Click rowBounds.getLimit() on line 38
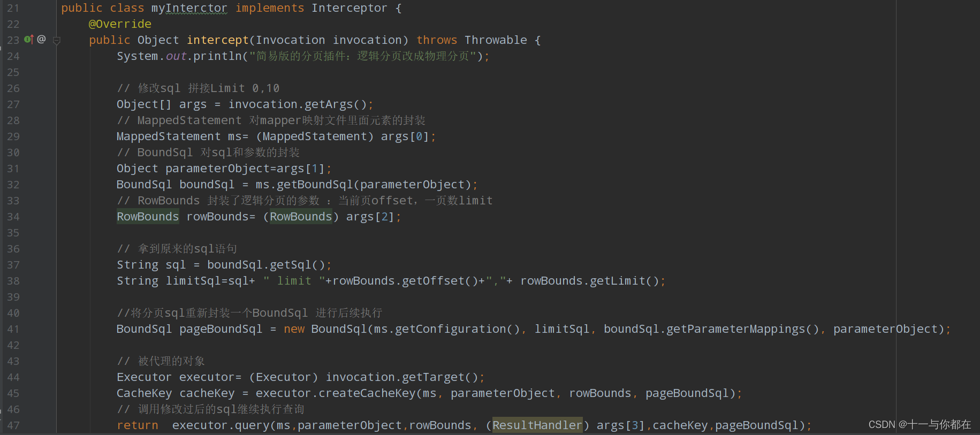The height and width of the screenshot is (435, 980). [x=590, y=281]
